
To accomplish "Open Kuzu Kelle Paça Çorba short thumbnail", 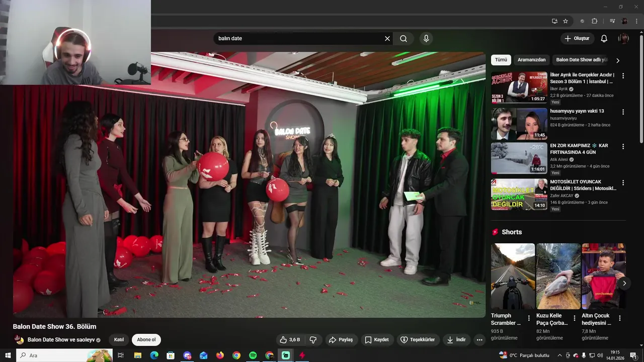I will 558,276.
